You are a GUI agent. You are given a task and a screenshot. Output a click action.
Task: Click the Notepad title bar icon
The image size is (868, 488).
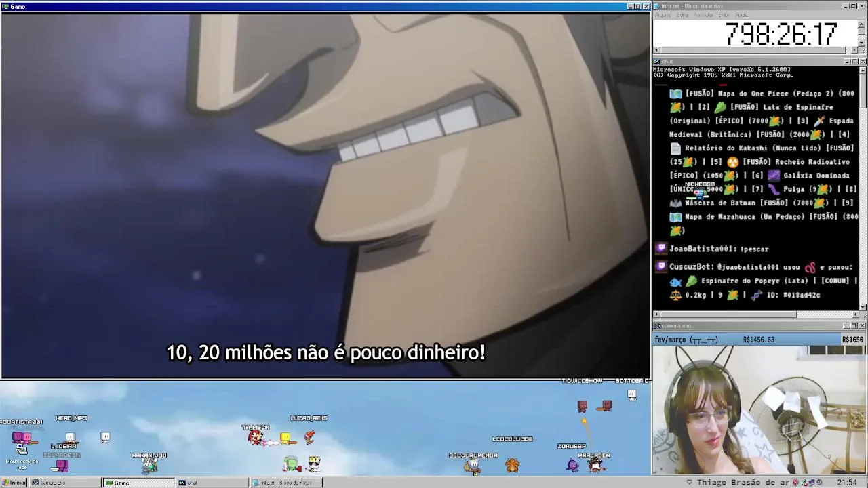[657, 6]
